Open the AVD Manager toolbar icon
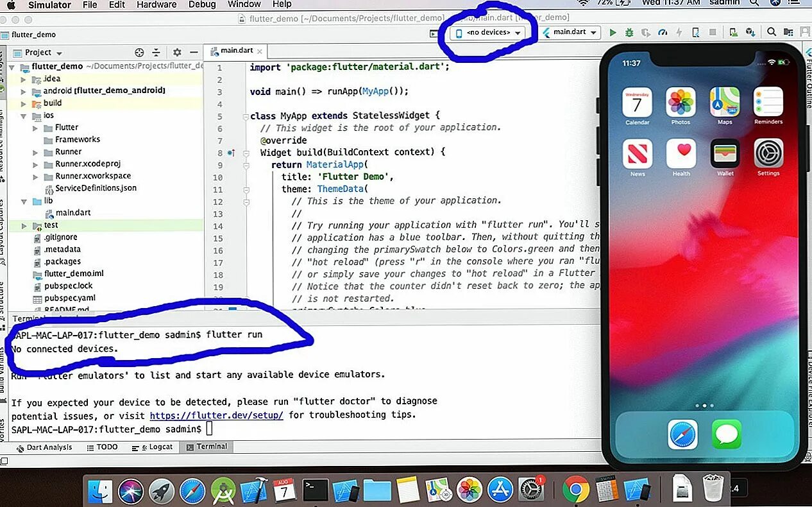 click(733, 32)
